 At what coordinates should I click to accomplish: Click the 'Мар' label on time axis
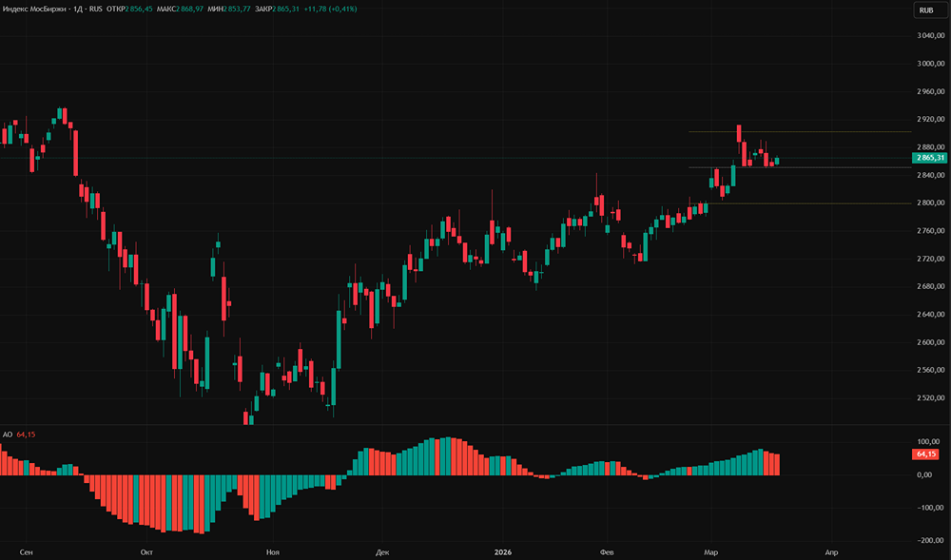[710, 552]
